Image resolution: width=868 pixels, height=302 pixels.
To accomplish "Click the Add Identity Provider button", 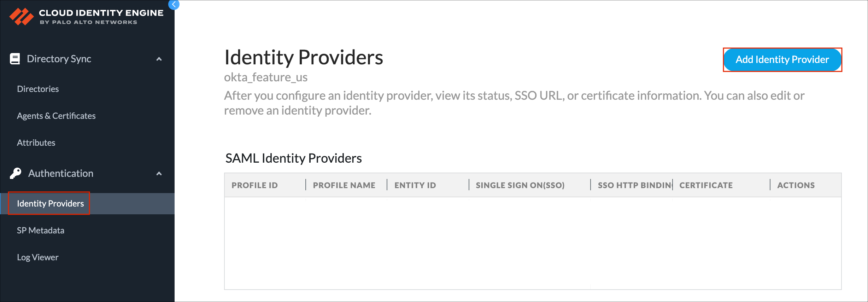I will [782, 59].
